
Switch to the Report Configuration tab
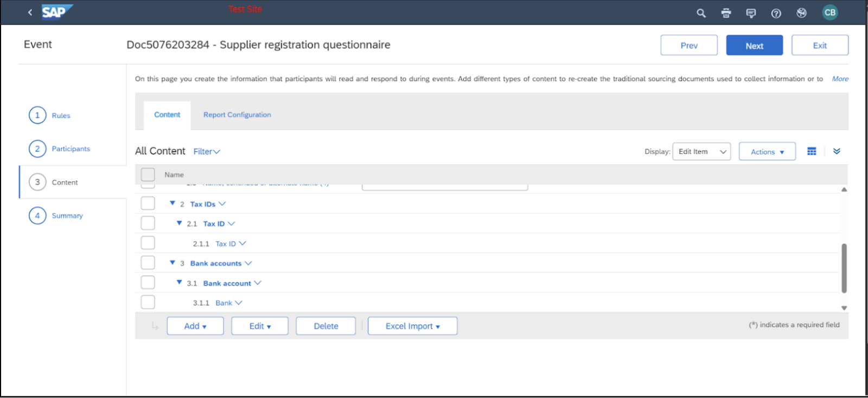click(x=237, y=115)
